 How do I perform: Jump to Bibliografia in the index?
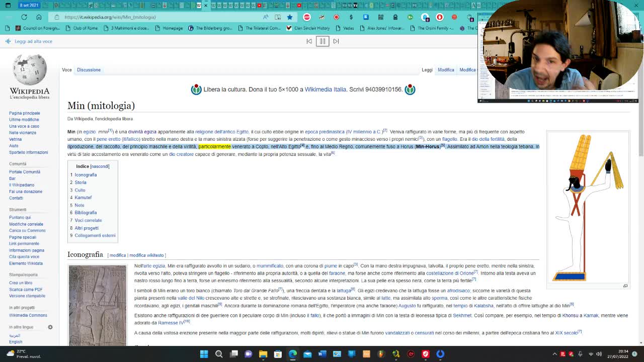point(86,213)
